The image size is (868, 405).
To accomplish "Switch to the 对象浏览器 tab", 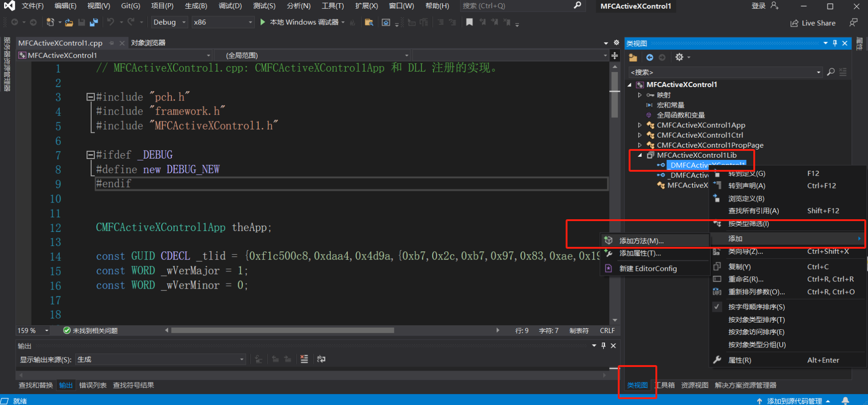I will point(148,43).
